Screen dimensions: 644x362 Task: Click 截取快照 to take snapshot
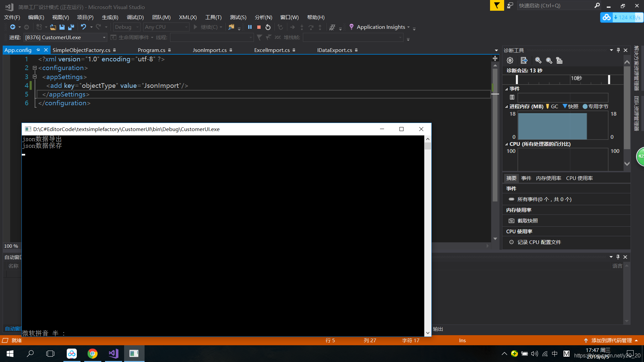[x=528, y=221]
